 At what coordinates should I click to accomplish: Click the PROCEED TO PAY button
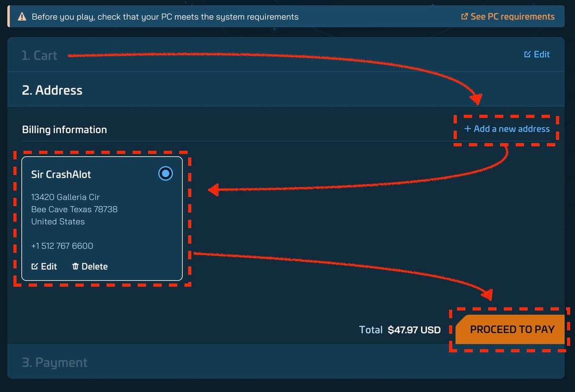(x=510, y=329)
